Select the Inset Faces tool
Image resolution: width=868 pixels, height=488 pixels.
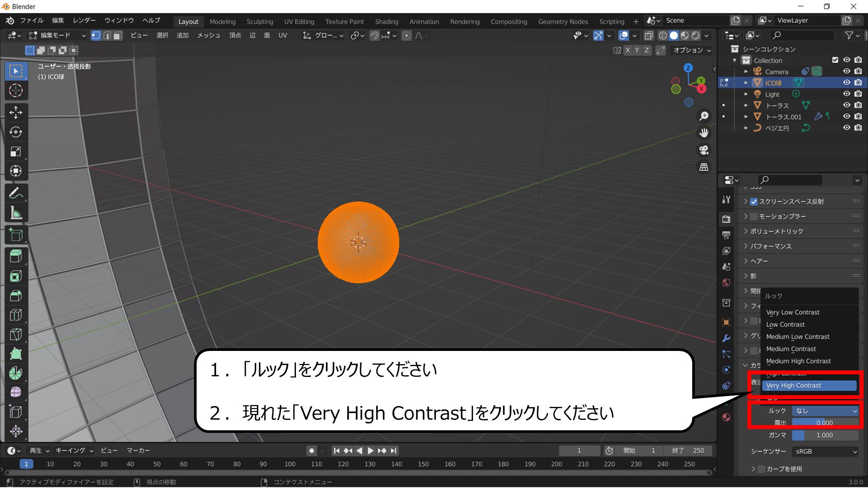pos(16,276)
